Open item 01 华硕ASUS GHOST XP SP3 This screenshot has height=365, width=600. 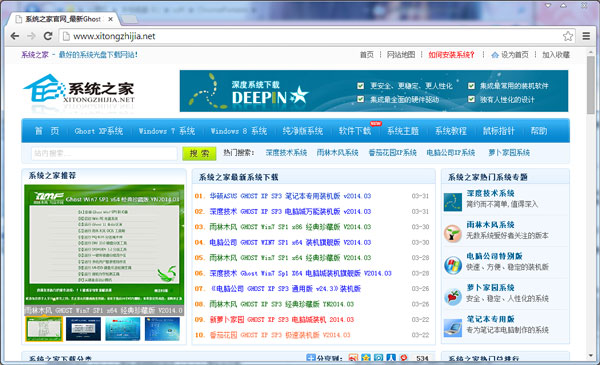coord(290,196)
